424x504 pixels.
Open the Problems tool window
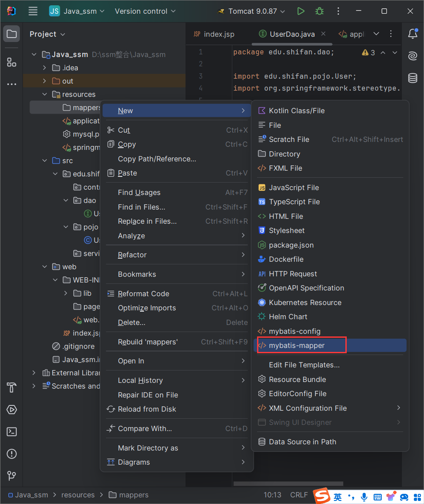[x=11, y=454]
